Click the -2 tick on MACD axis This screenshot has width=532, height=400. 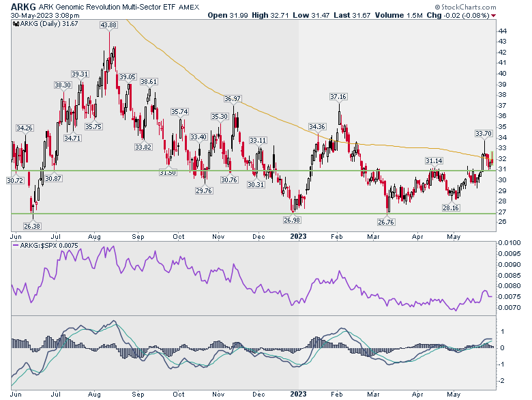click(501, 381)
